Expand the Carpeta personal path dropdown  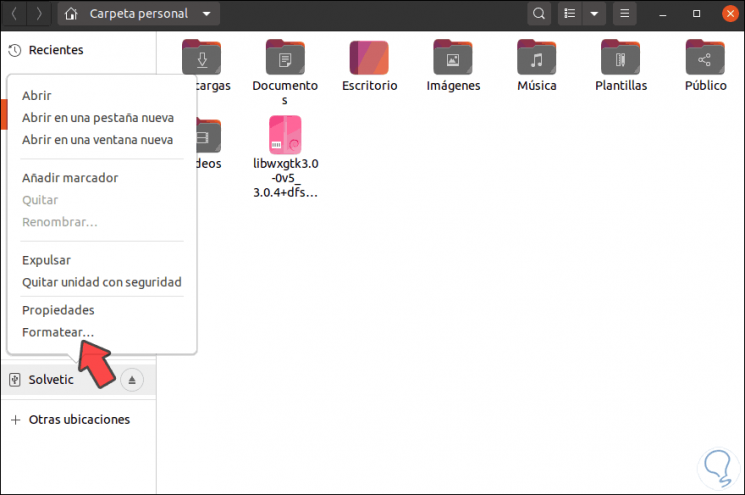(207, 14)
